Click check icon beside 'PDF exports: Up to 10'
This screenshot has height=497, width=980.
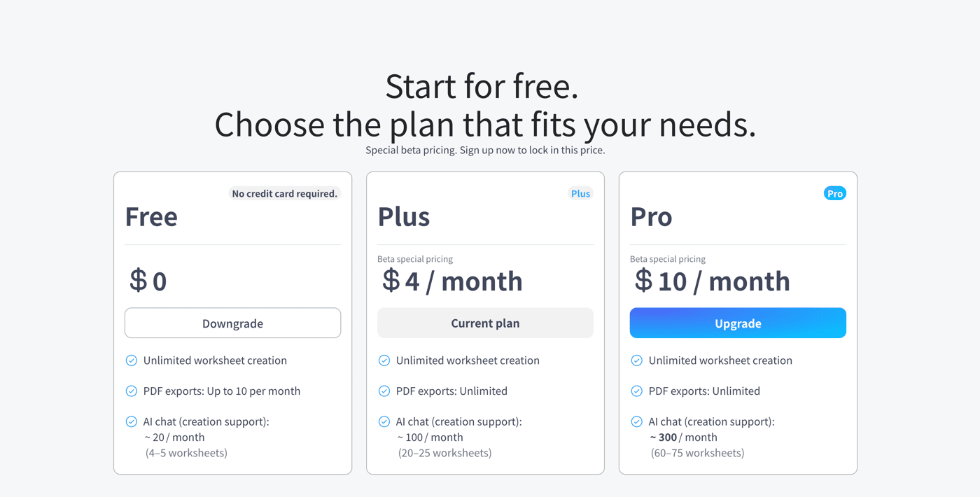pyautogui.click(x=131, y=391)
